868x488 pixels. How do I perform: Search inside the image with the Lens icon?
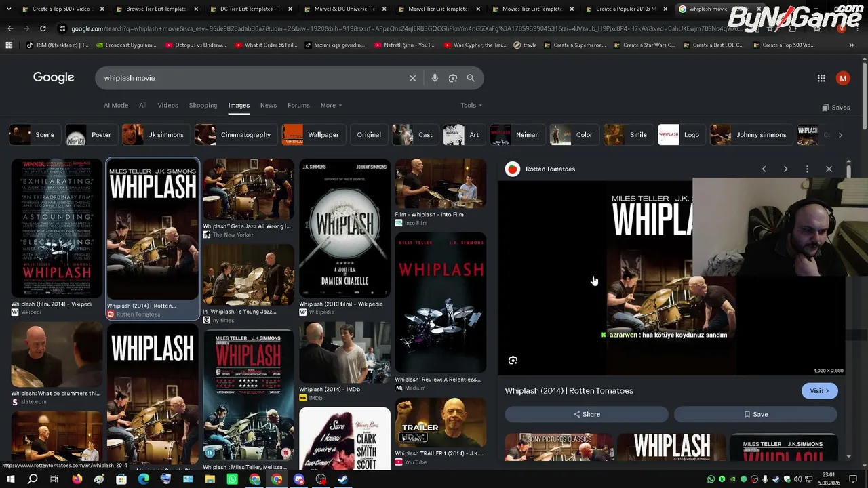coord(513,361)
